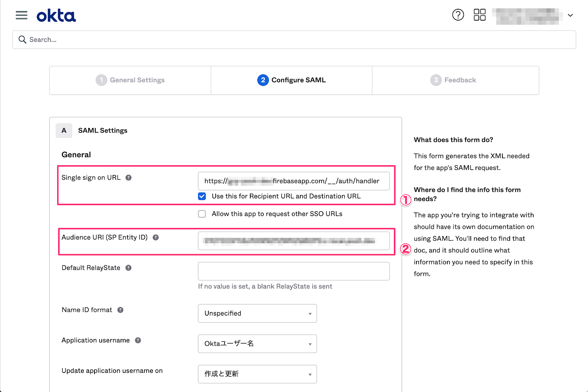Image resolution: width=588 pixels, height=392 pixels.
Task: Show help for Default RelayState
Action: point(128,268)
